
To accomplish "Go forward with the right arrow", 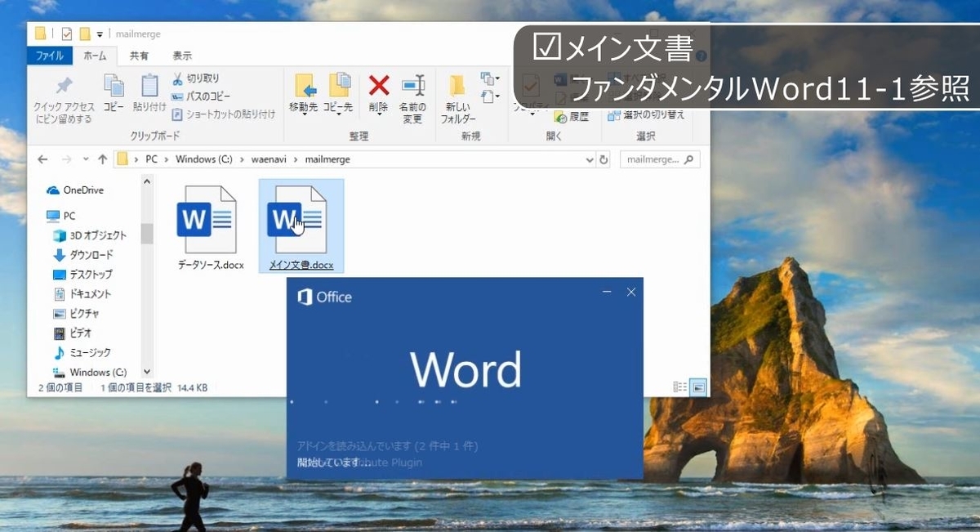I will coord(67,159).
